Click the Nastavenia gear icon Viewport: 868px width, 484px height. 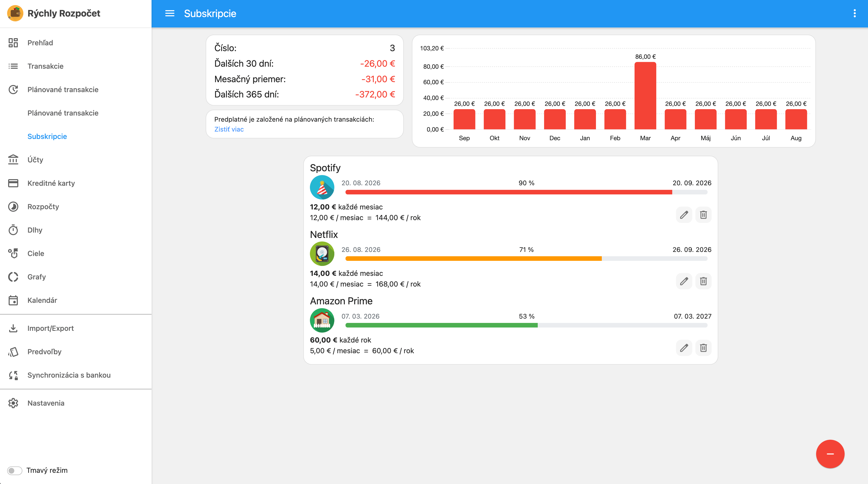tap(13, 403)
